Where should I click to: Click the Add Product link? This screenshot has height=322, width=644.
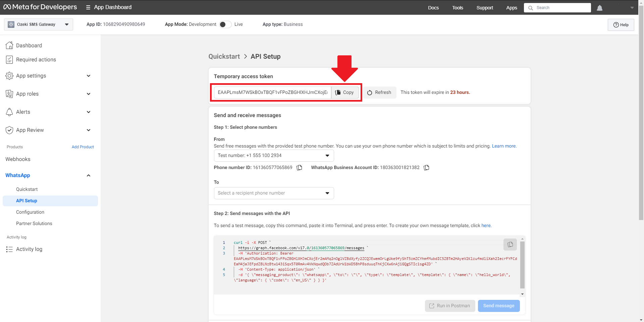pos(83,147)
